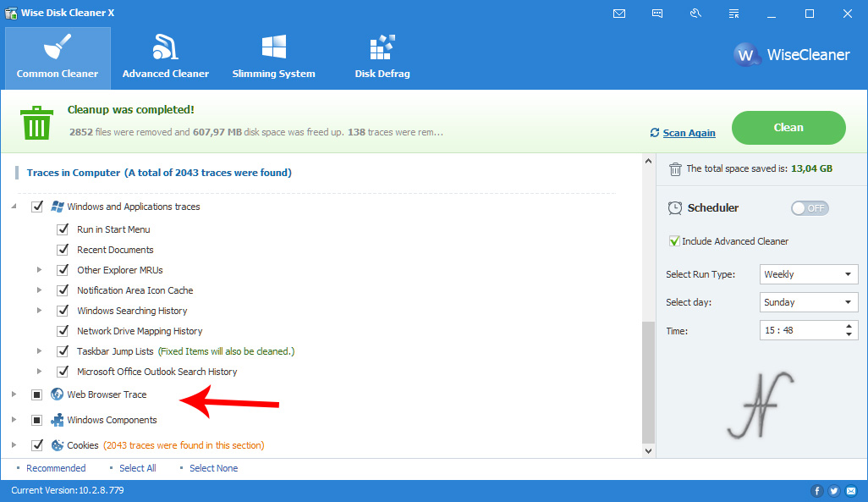Click the Windows and Applications traces flag icon
868x502 pixels.
tap(57, 207)
